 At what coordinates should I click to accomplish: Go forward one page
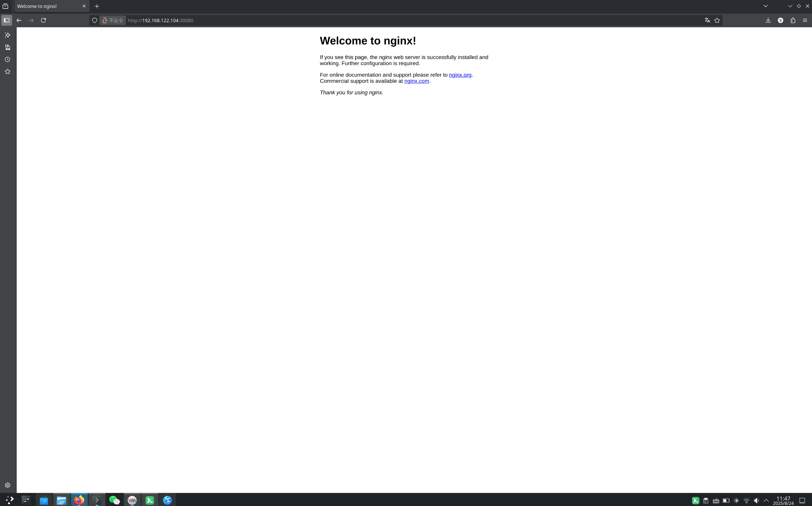[x=31, y=20]
